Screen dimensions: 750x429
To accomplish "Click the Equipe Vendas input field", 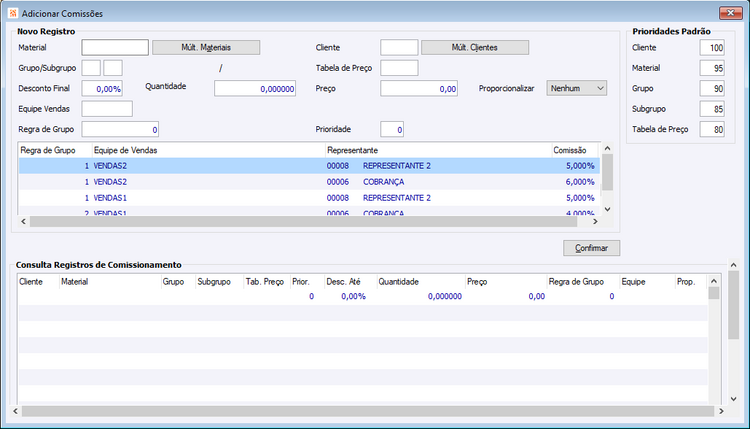I will (x=107, y=109).
